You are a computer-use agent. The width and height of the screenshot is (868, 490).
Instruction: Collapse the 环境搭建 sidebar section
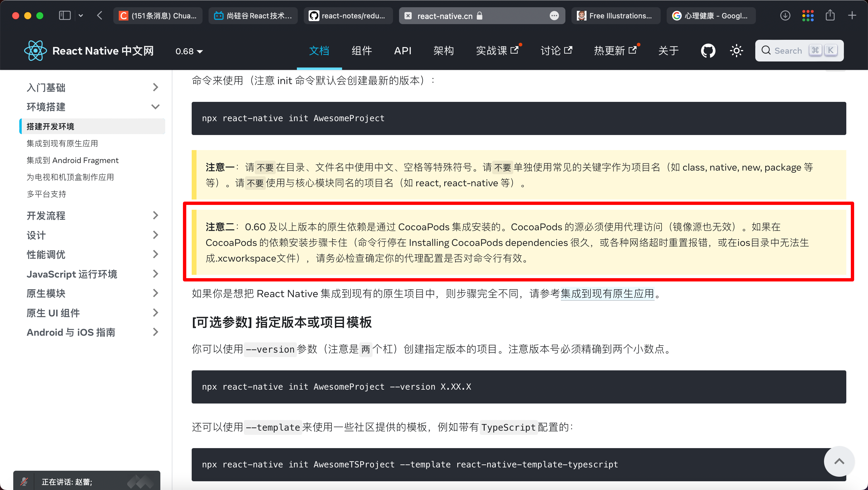point(155,107)
